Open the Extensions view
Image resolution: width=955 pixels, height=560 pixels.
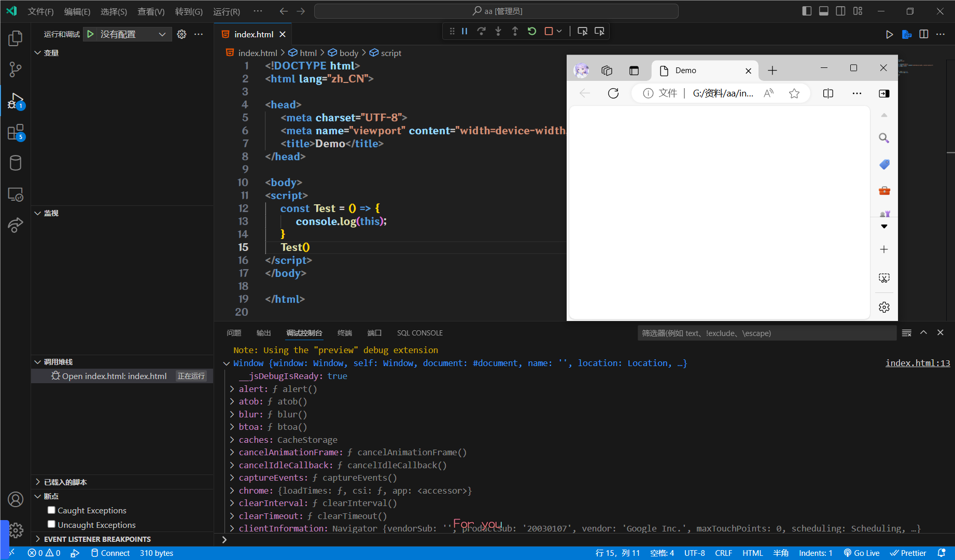pyautogui.click(x=16, y=132)
